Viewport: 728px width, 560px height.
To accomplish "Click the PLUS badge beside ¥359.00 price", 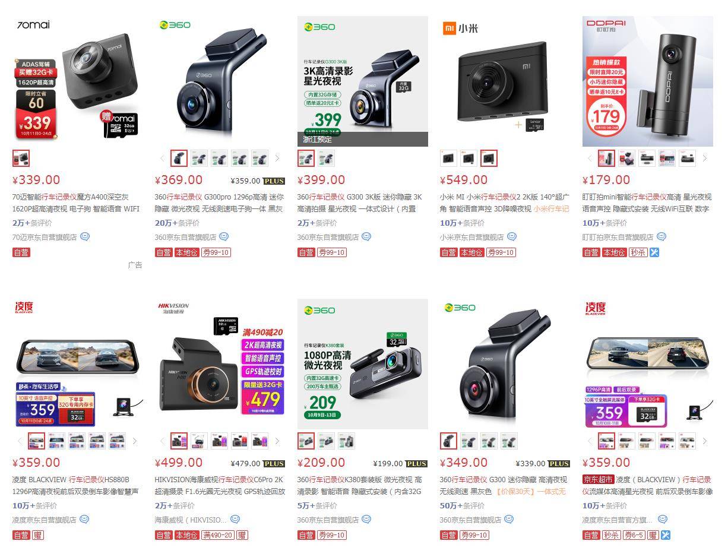I will 274,181.
